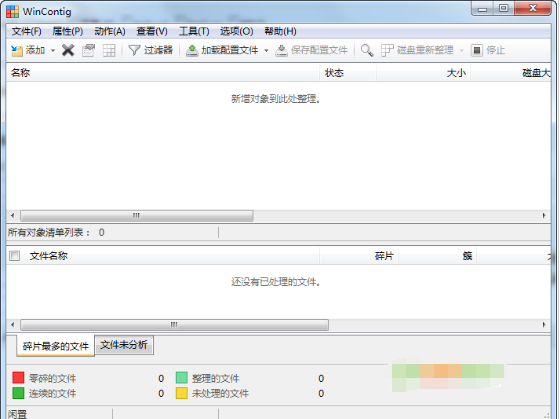The image size is (560, 419).
Task: Open the Options menu 选项(O)
Action: [x=236, y=31]
